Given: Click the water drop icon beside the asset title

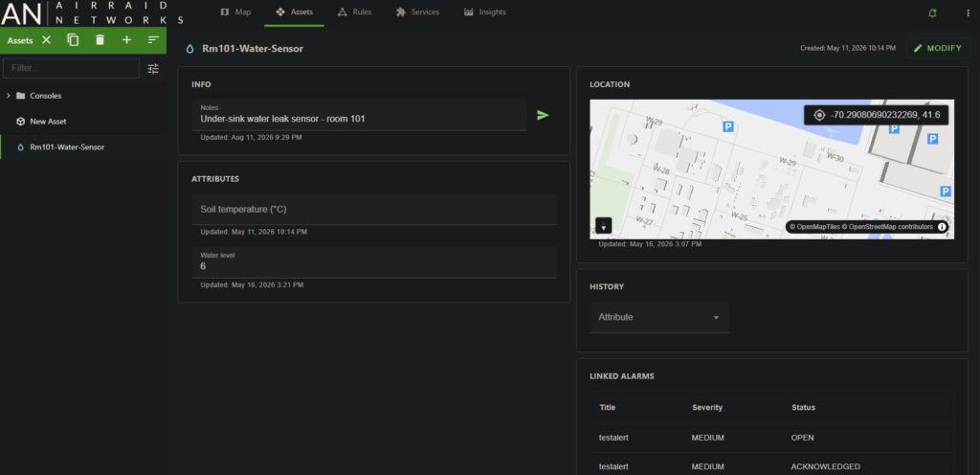Looking at the screenshot, I should click(x=190, y=49).
